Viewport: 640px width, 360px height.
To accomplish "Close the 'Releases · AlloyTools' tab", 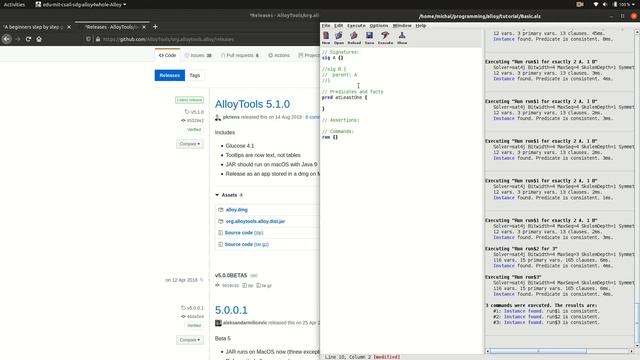I will pyautogui.click(x=144, y=27).
